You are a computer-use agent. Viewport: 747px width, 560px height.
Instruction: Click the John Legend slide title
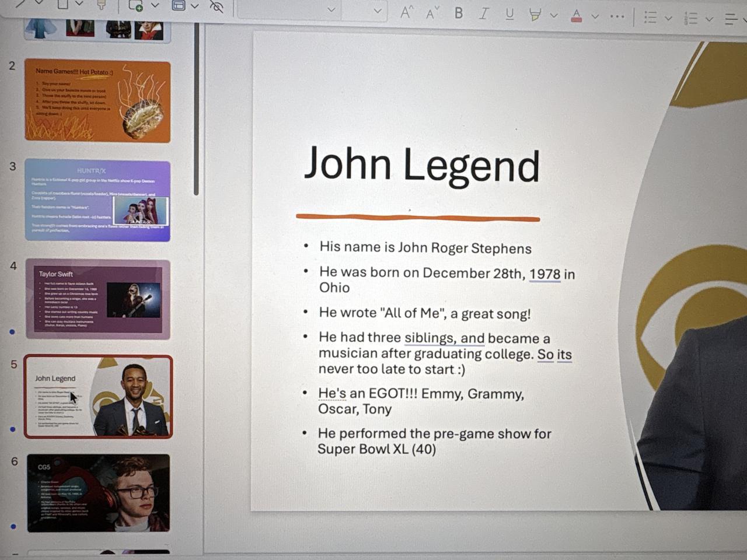422,164
